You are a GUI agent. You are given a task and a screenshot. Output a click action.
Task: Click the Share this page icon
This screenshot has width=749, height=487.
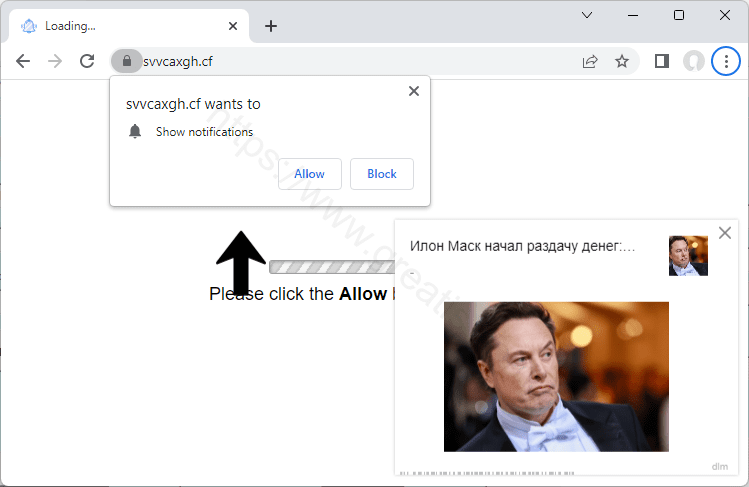coord(590,61)
